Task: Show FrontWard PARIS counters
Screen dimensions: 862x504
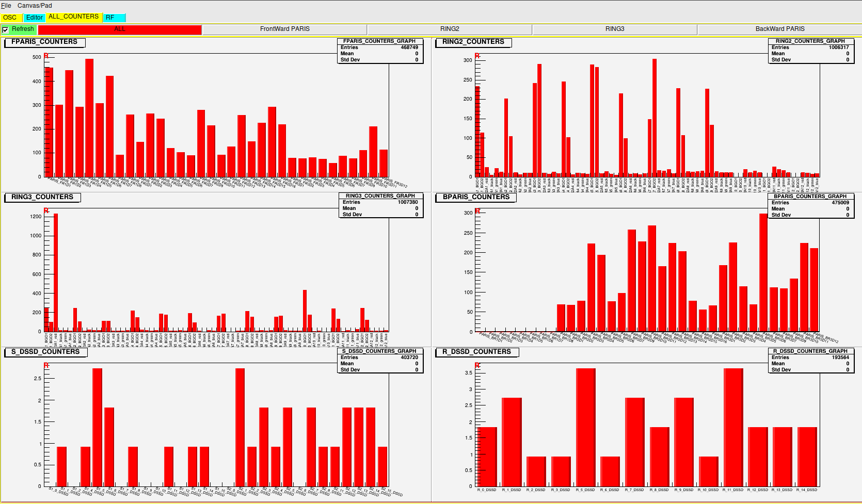Action: [x=284, y=29]
